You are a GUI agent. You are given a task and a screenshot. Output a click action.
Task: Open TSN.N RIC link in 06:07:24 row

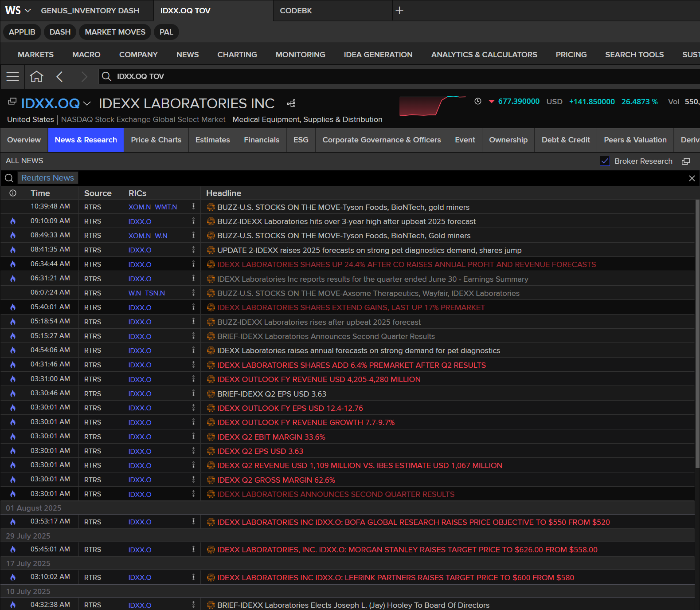pos(155,293)
